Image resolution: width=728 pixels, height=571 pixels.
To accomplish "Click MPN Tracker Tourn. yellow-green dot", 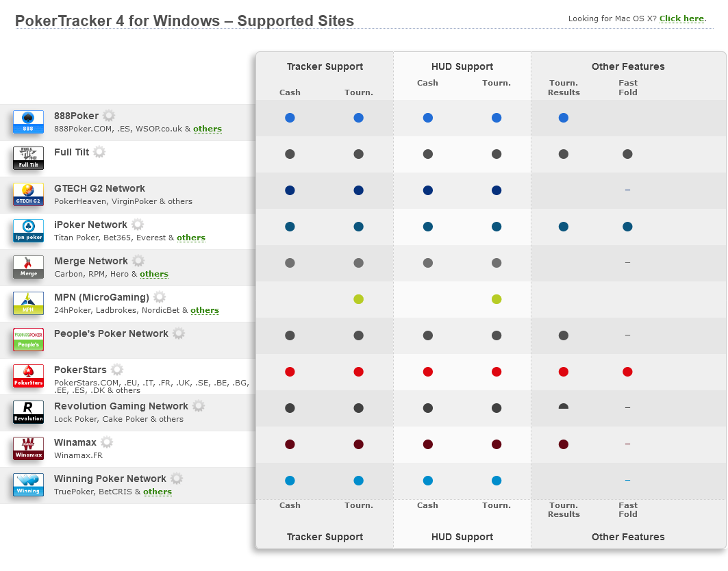I will tap(358, 299).
